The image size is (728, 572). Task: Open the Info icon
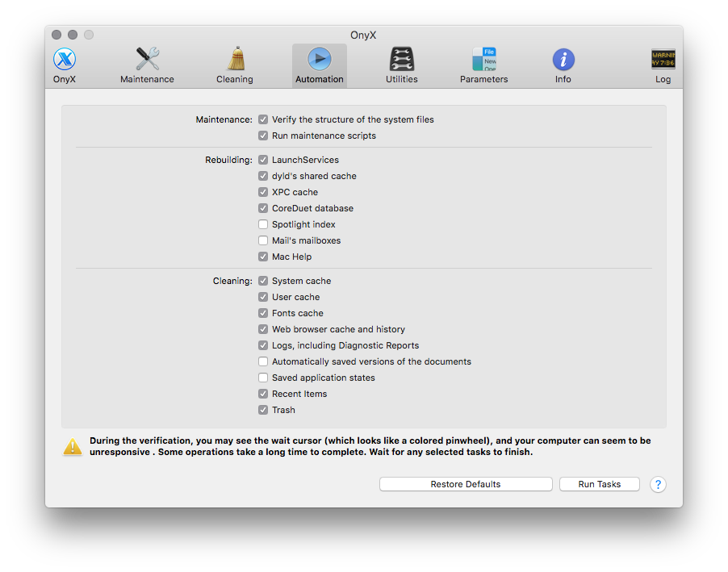click(x=563, y=60)
